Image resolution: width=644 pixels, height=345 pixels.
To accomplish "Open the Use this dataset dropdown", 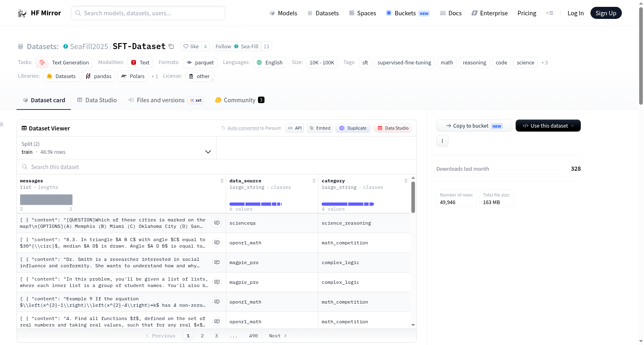I will [x=548, y=126].
